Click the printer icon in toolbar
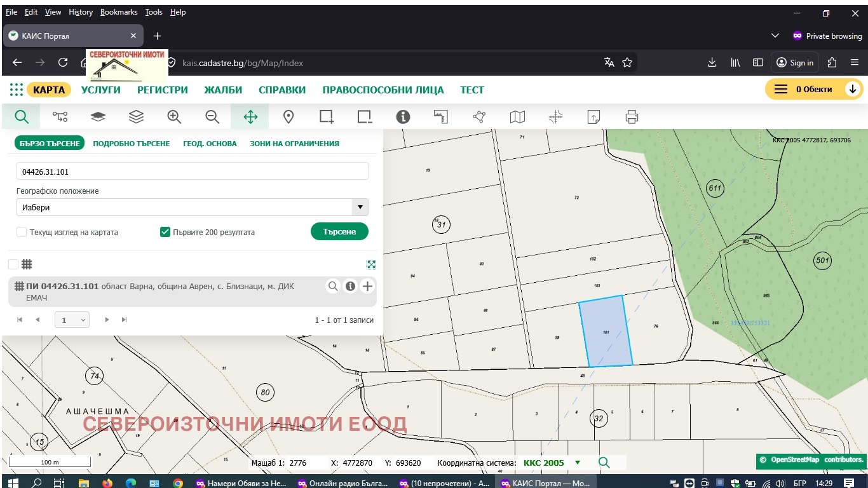 tap(632, 117)
